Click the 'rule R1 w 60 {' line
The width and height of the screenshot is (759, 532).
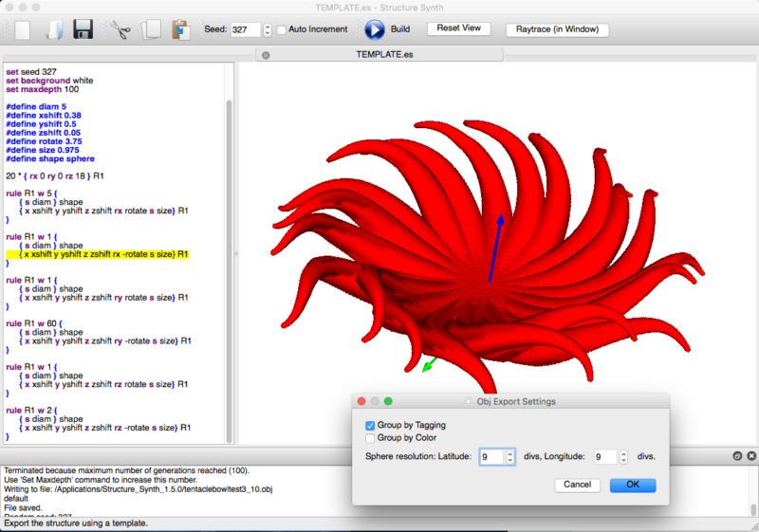pyautogui.click(x=34, y=323)
